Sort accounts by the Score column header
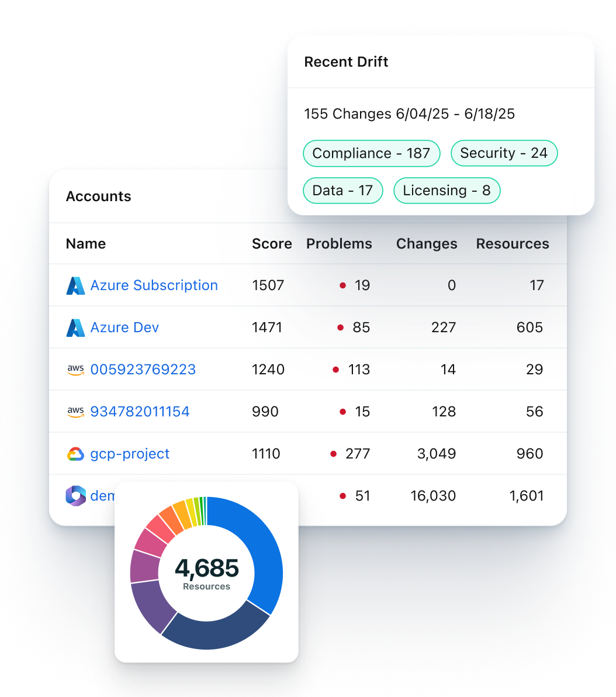This screenshot has height=697, width=616. tap(272, 244)
